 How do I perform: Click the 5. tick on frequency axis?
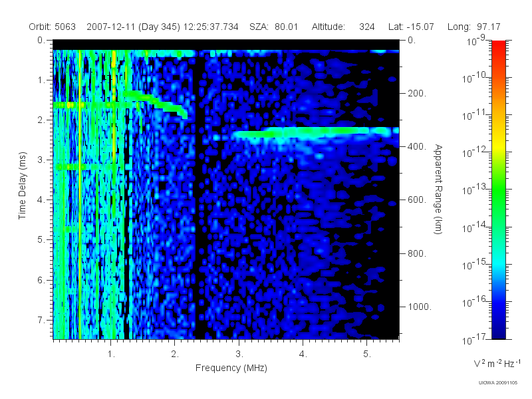(x=367, y=354)
